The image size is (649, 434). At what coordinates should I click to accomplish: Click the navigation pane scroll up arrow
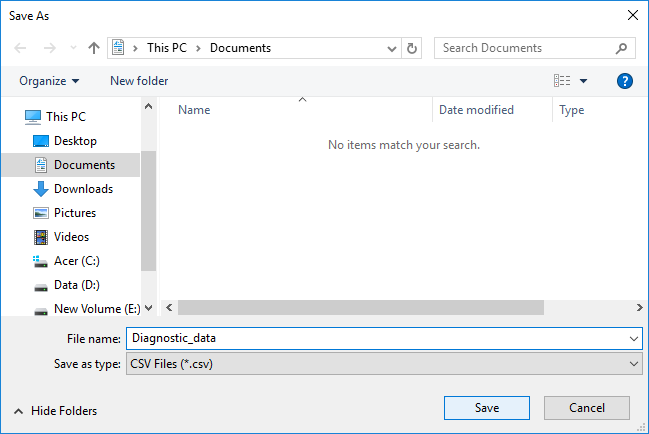149,106
